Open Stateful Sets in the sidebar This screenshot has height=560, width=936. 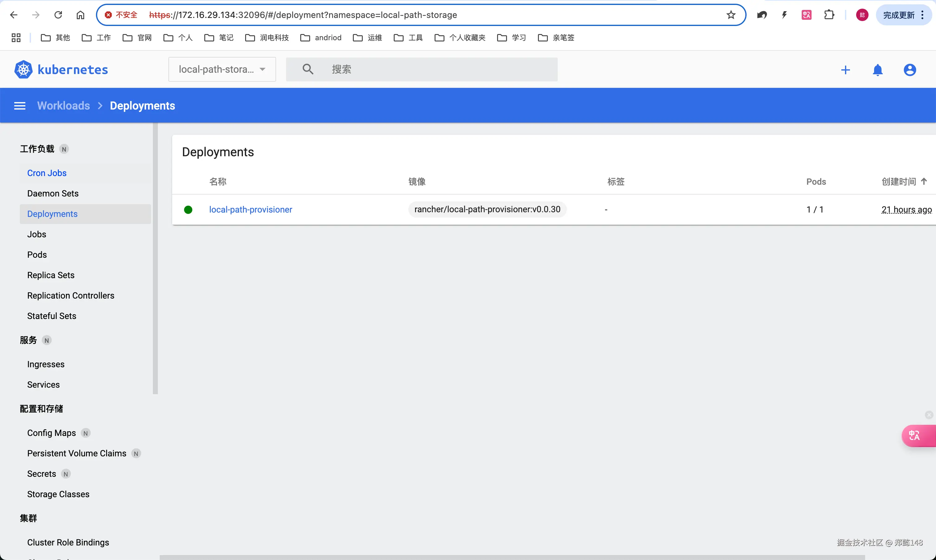coord(52,316)
